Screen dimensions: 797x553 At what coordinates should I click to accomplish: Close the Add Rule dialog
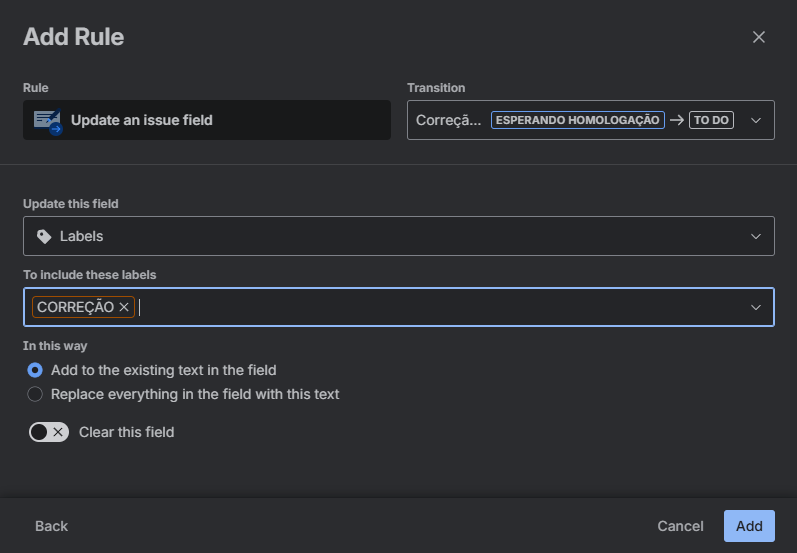tap(759, 37)
